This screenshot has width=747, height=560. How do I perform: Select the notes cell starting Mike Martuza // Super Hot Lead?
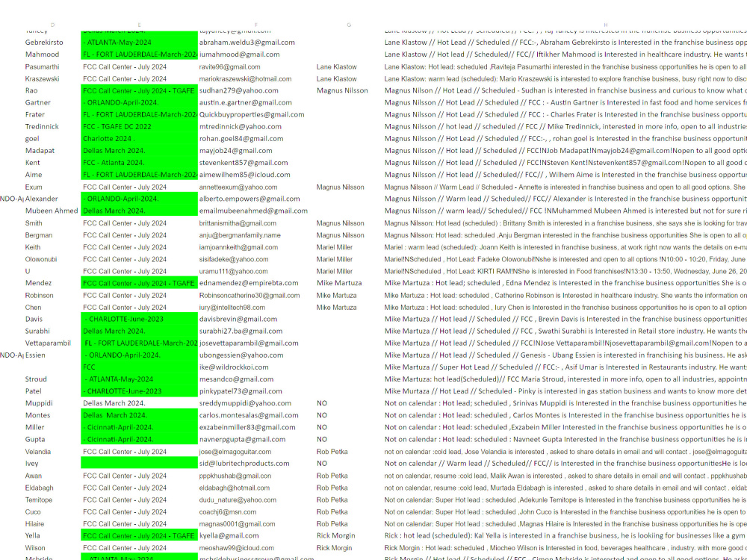coord(565,367)
